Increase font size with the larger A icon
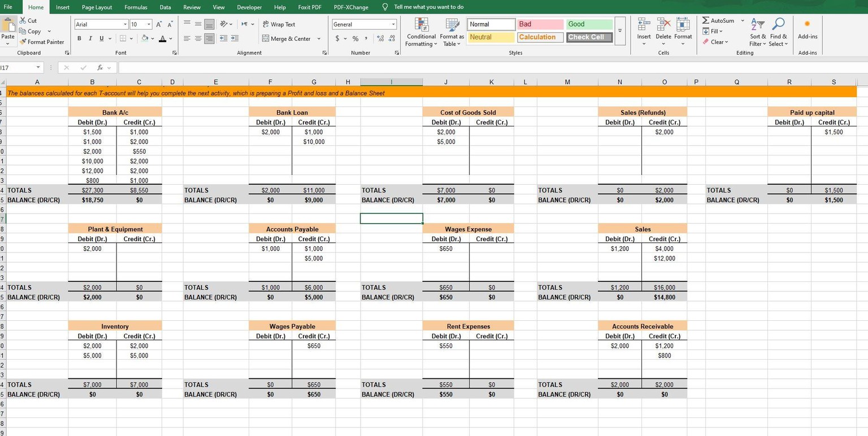The width and height of the screenshot is (868, 436). pyautogui.click(x=159, y=24)
